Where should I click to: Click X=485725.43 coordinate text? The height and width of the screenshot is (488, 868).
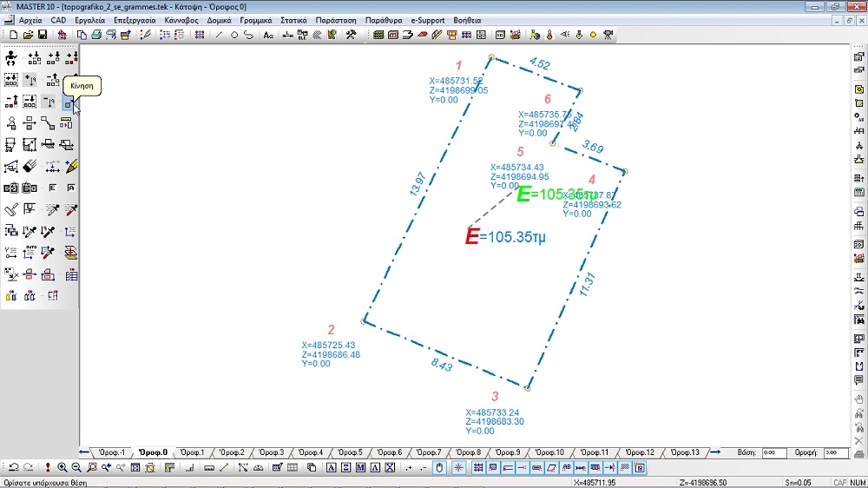point(328,345)
